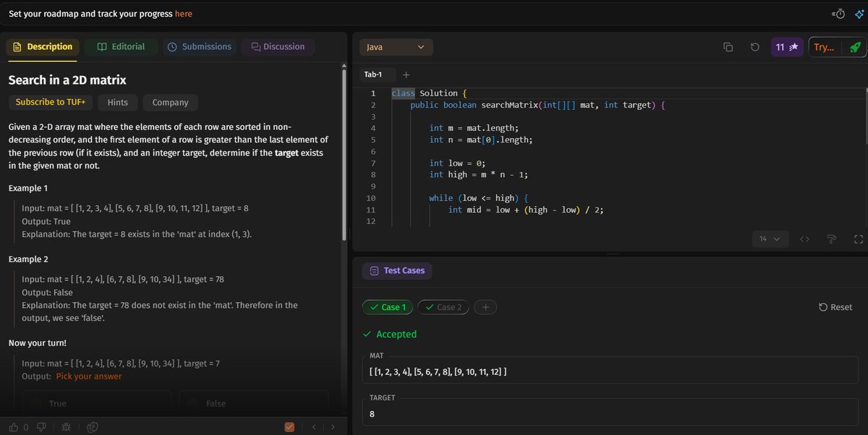Click the 'class Solution {' code line

click(430, 93)
